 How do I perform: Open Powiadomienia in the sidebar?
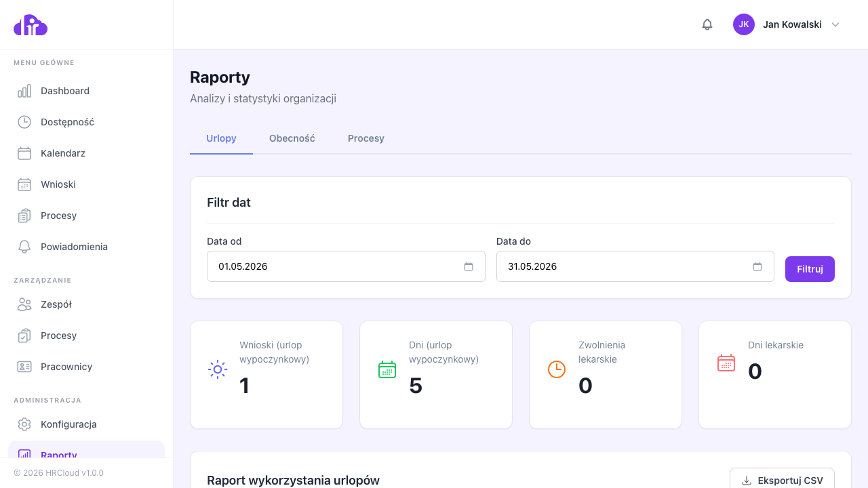point(86,247)
